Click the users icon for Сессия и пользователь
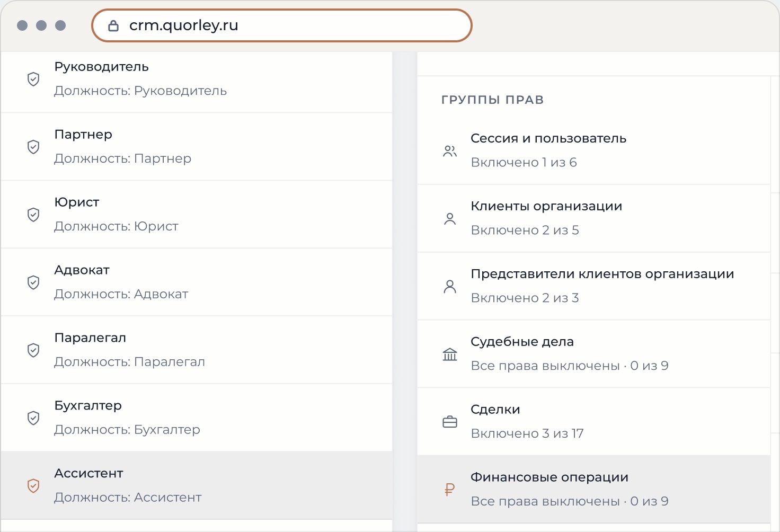Screen dimensions: 780x532 click(450, 151)
